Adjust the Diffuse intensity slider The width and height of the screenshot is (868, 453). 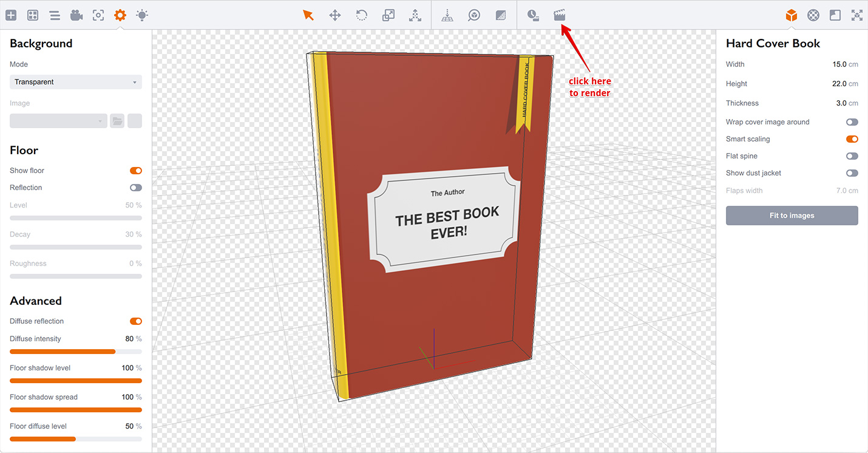pos(76,352)
